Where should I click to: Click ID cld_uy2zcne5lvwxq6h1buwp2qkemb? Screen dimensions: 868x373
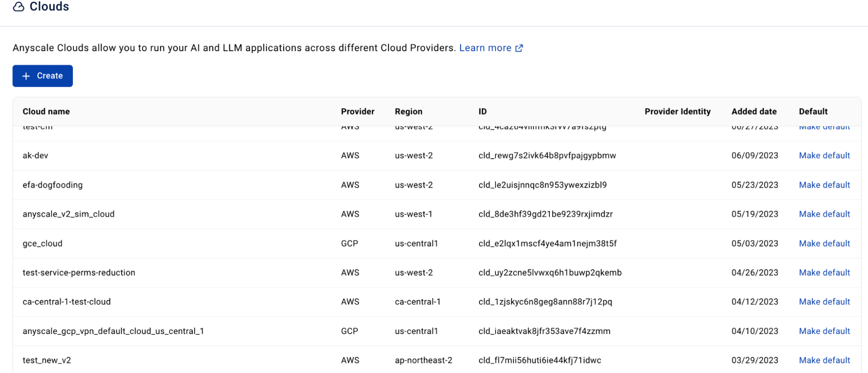550,272
